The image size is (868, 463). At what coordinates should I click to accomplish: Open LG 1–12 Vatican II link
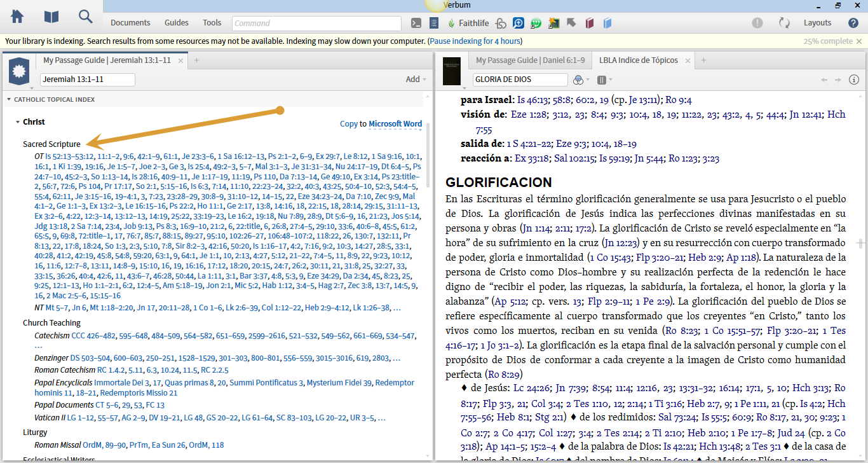tap(81, 418)
